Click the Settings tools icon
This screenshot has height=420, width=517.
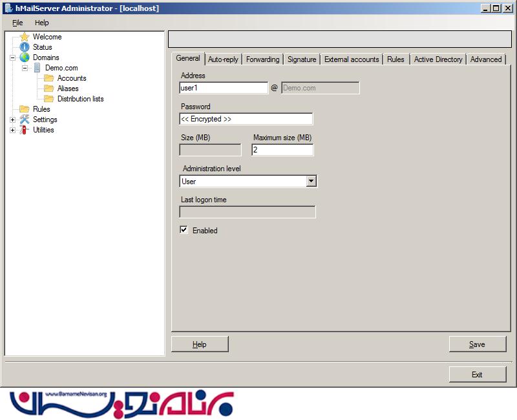25,120
